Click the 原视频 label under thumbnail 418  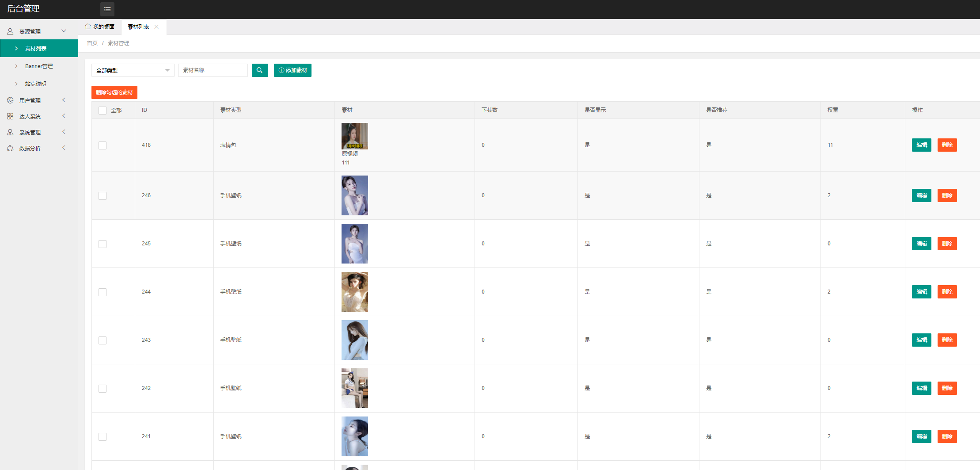(x=349, y=154)
